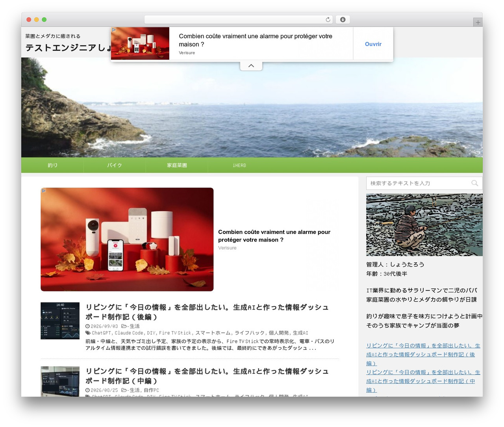This screenshot has width=504, height=427.
Task: Click the download icon in browser toolbar
Action: pos(343,20)
